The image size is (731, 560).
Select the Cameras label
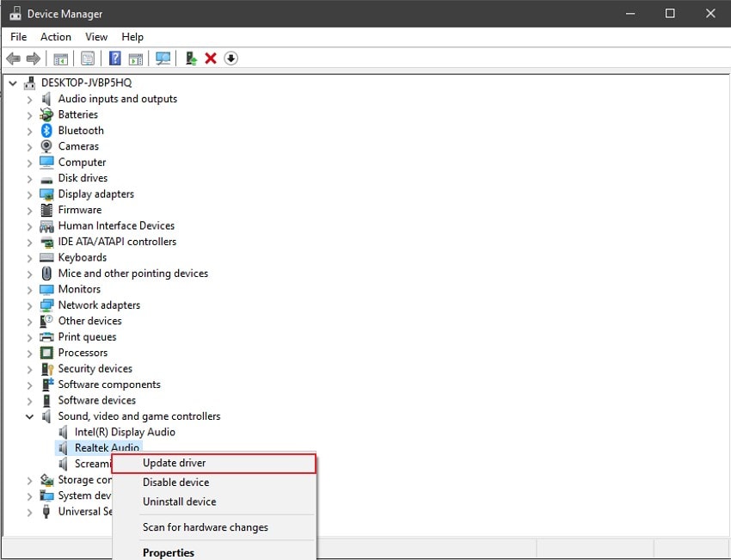[78, 146]
